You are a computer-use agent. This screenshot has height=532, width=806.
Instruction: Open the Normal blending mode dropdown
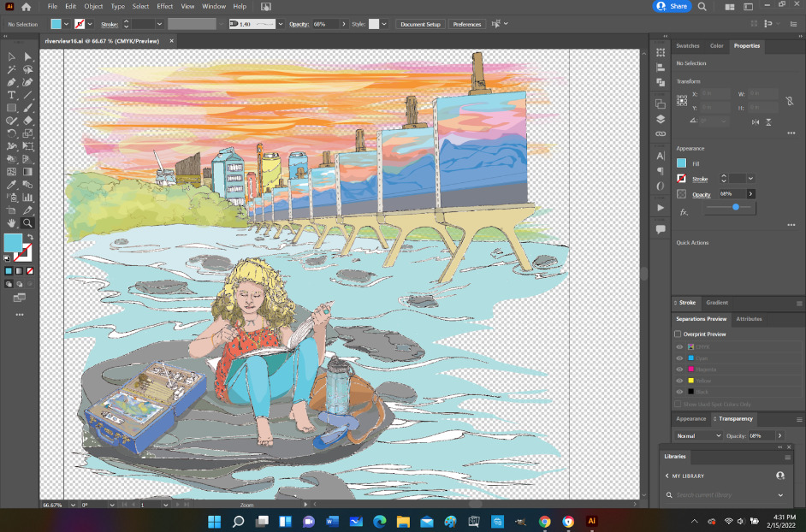click(699, 435)
